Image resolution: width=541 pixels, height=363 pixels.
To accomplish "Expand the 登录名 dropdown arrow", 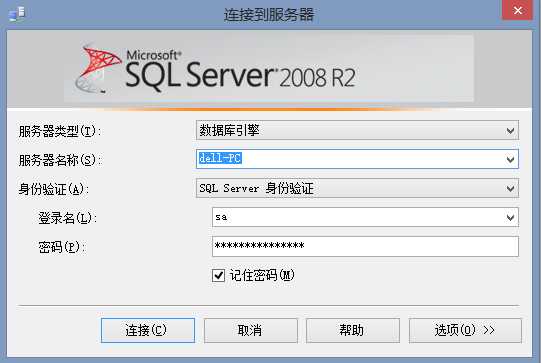I will [510, 217].
